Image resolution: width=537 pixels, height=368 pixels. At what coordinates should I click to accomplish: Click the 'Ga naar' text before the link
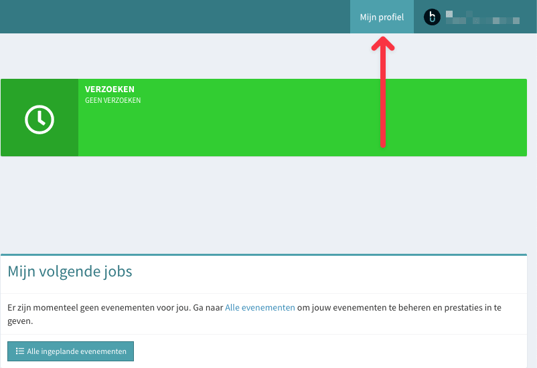pyautogui.click(x=208, y=308)
